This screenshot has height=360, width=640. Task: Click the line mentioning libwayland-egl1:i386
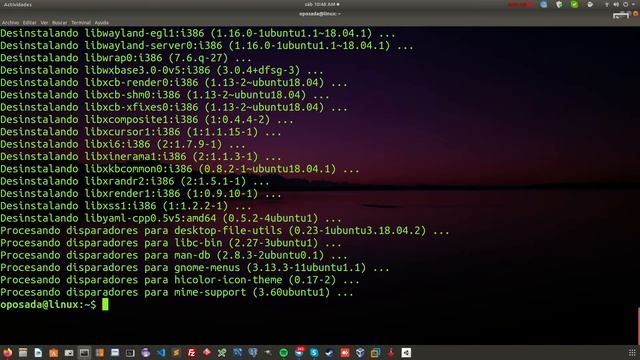tap(198, 33)
